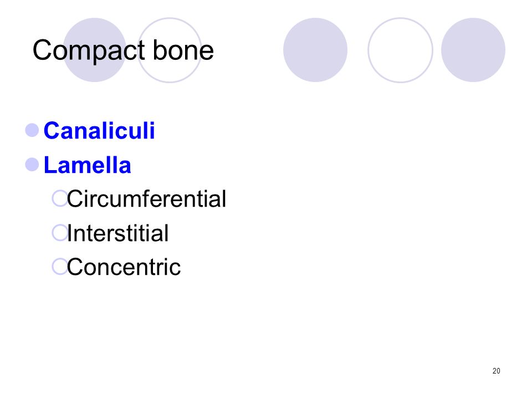Click the slide number 20
532x399 pixels.
(x=496, y=371)
